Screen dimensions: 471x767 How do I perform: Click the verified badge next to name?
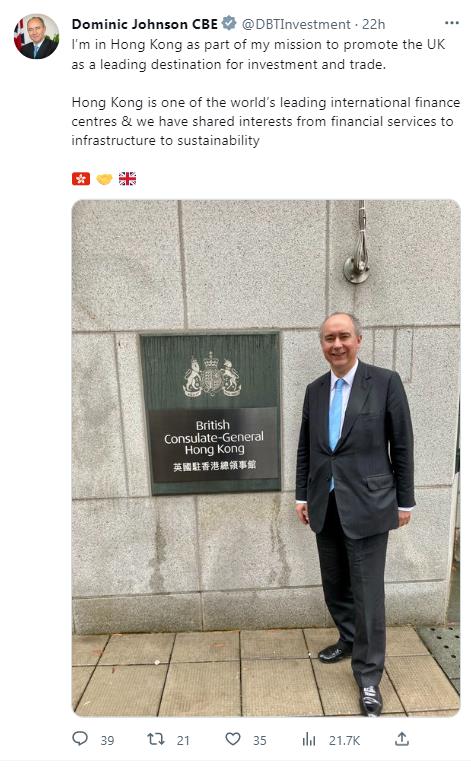[x=229, y=23]
